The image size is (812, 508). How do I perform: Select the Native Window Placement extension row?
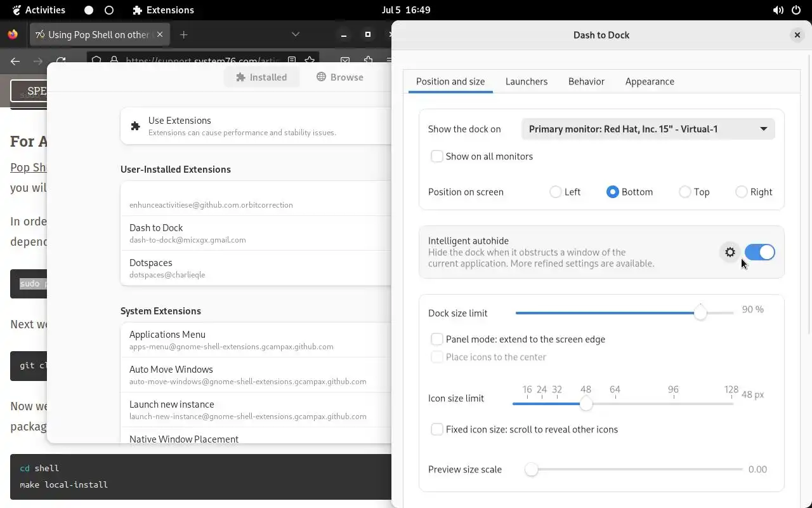[256, 436]
